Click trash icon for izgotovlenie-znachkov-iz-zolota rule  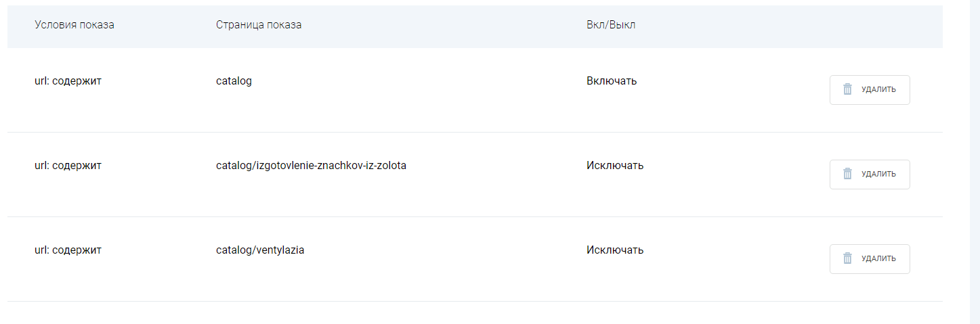(x=847, y=174)
